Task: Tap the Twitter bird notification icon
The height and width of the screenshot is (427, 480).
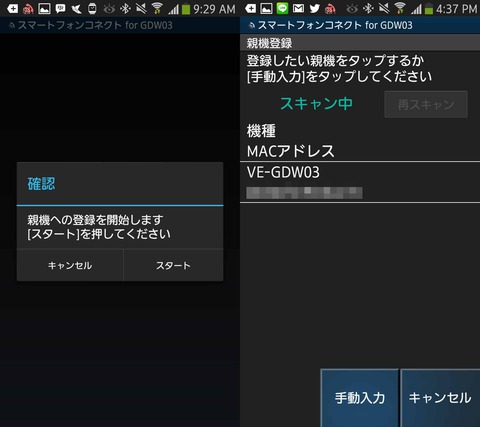Action: tap(314, 8)
